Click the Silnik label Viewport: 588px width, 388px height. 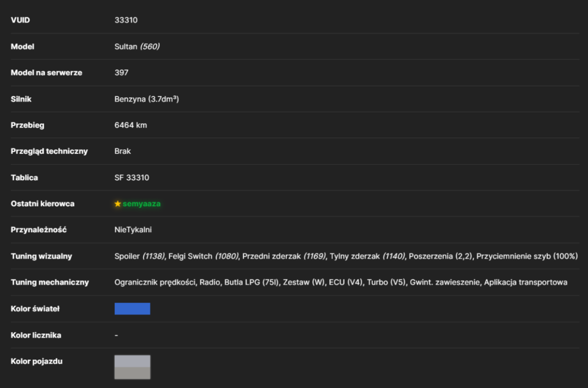tap(21, 99)
